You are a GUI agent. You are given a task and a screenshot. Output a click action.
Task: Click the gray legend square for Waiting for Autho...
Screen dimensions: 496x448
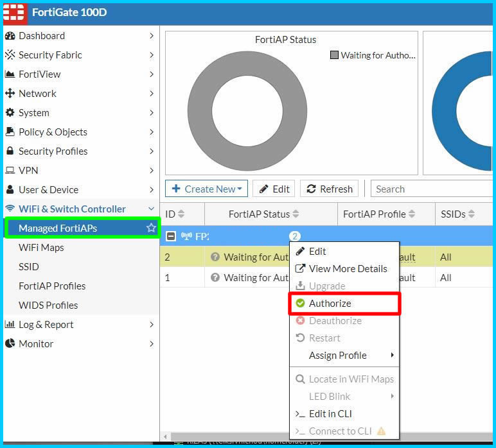334,55
